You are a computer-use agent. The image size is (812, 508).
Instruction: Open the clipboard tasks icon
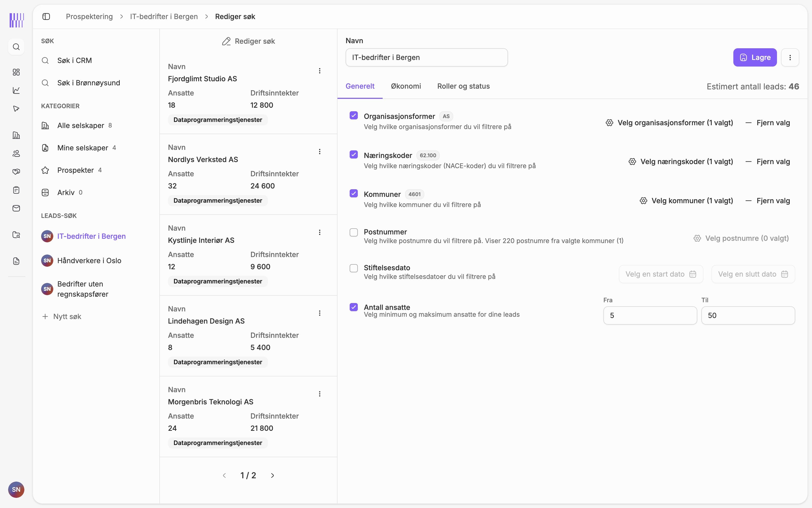(16, 190)
